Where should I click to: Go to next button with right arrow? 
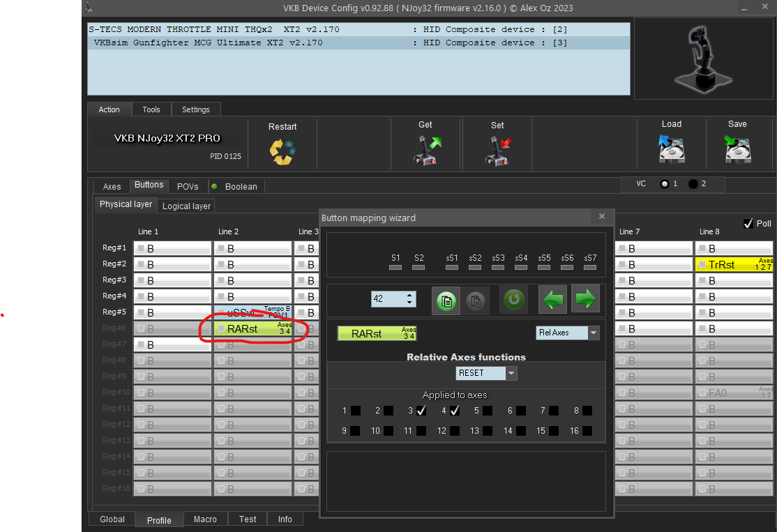(585, 299)
